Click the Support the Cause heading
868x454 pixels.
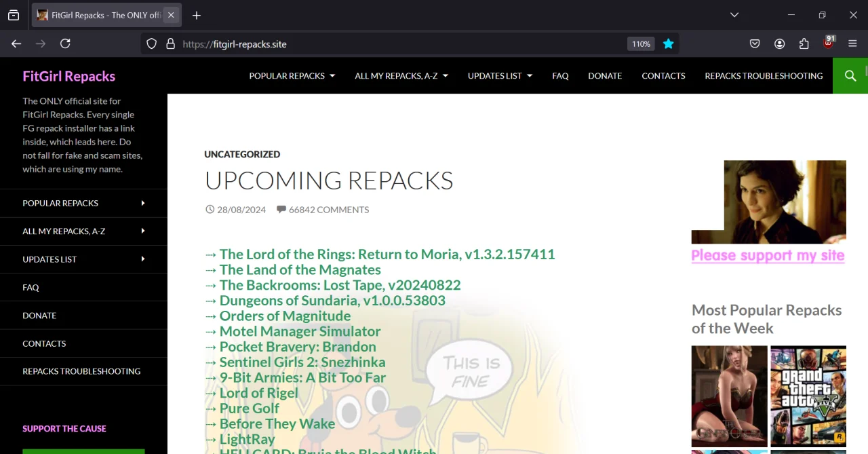click(x=64, y=428)
